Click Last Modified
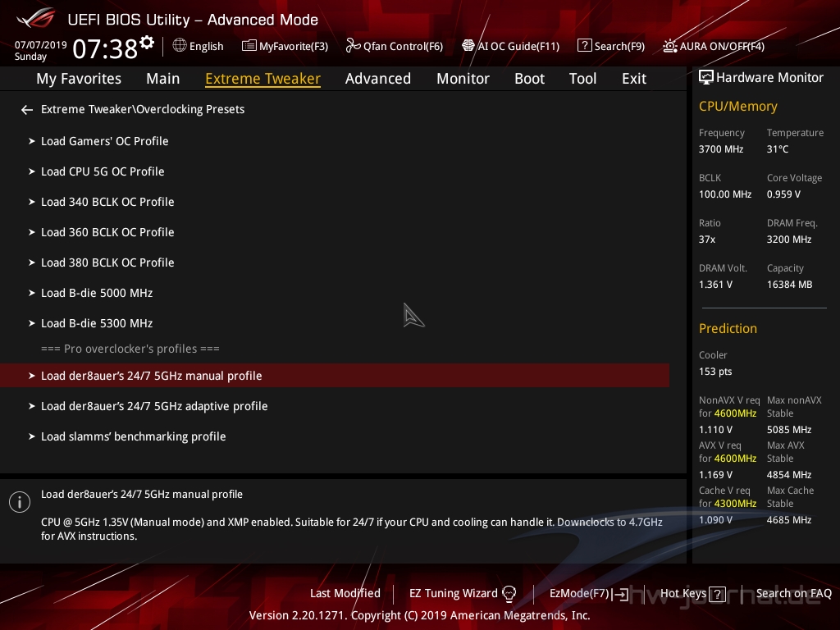 pos(345,594)
